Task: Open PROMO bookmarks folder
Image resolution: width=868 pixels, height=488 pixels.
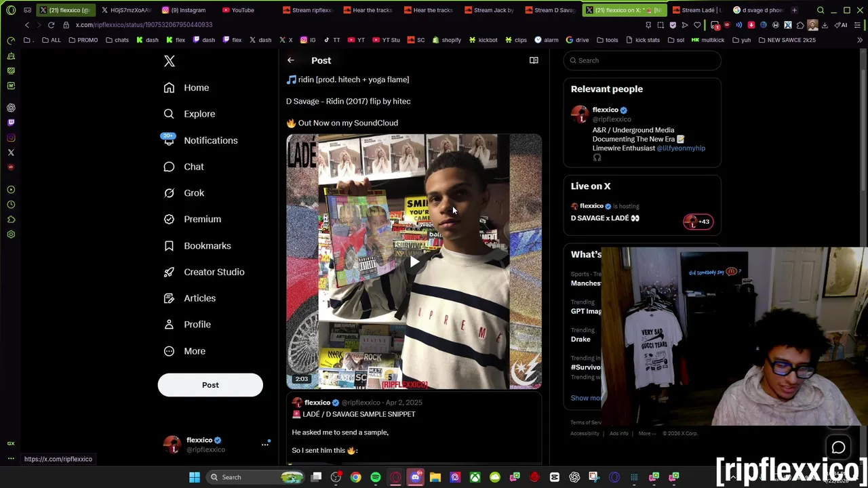Action: 83,40
